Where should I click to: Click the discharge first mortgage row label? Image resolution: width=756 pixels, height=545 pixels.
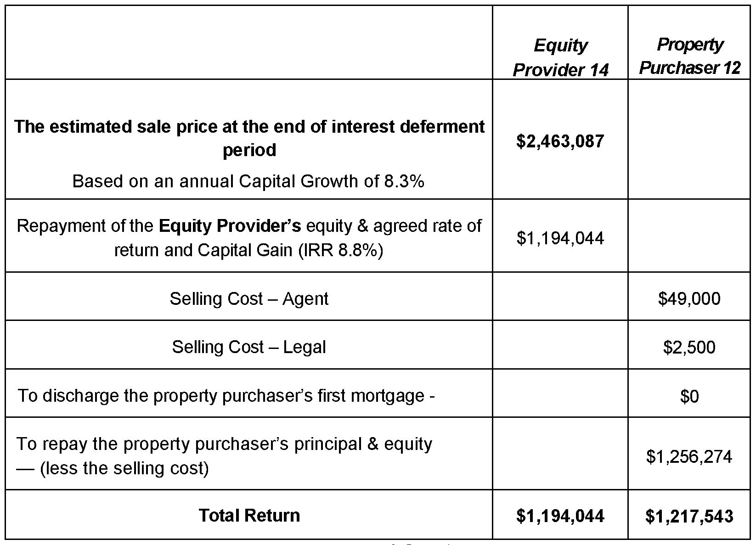[226, 395]
